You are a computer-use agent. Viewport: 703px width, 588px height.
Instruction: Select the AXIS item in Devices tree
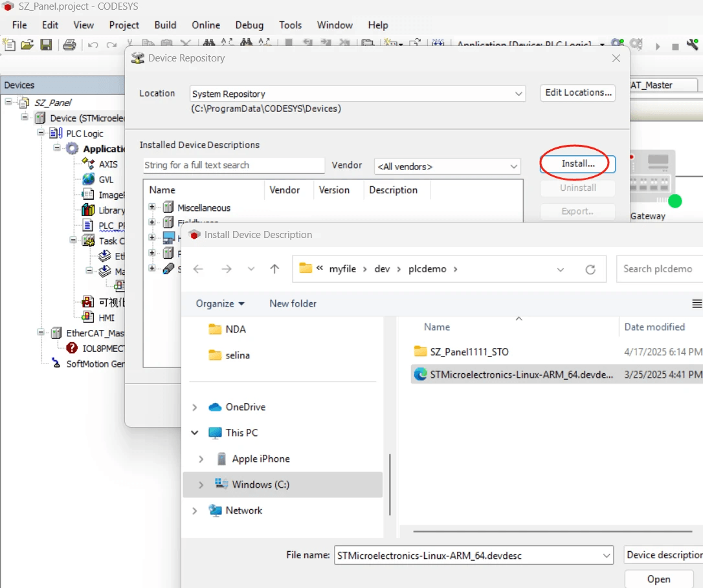108,164
